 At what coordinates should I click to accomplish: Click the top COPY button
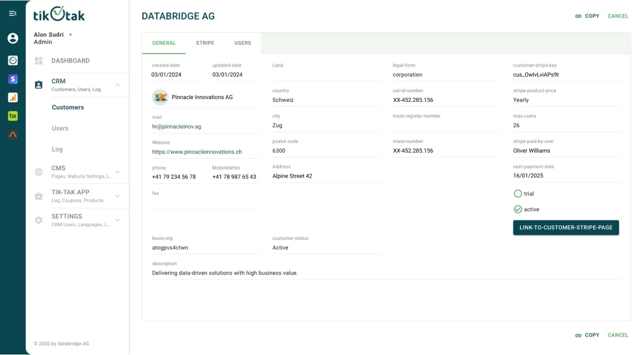(587, 16)
